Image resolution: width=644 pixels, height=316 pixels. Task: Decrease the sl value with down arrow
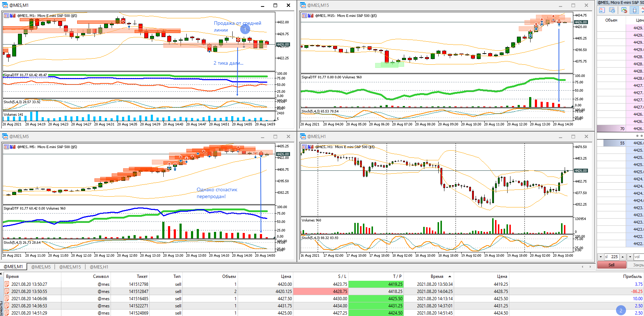pyautogui.click(x=601, y=257)
